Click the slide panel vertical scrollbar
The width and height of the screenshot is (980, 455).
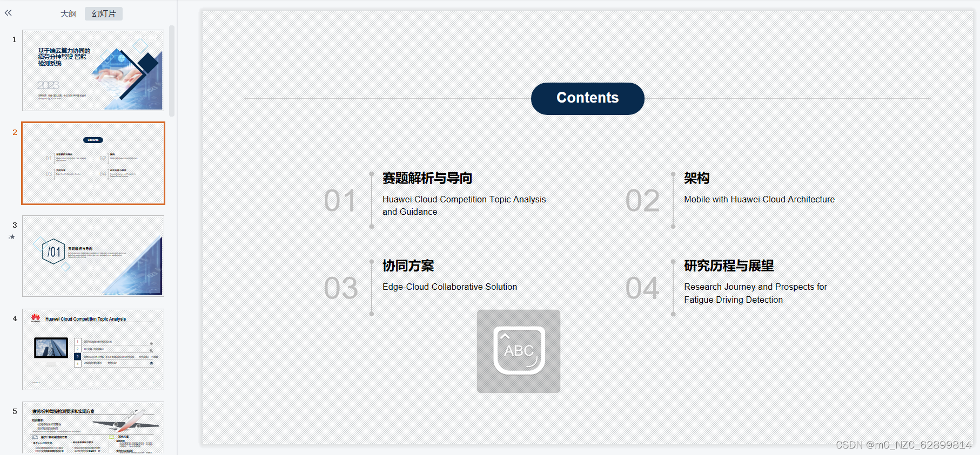click(172, 70)
